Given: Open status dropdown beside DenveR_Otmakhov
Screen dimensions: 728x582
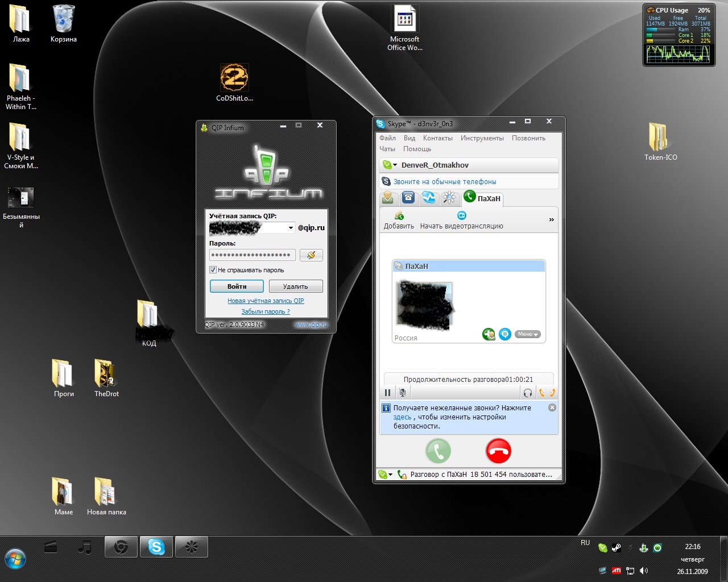Looking at the screenshot, I should click(x=390, y=165).
